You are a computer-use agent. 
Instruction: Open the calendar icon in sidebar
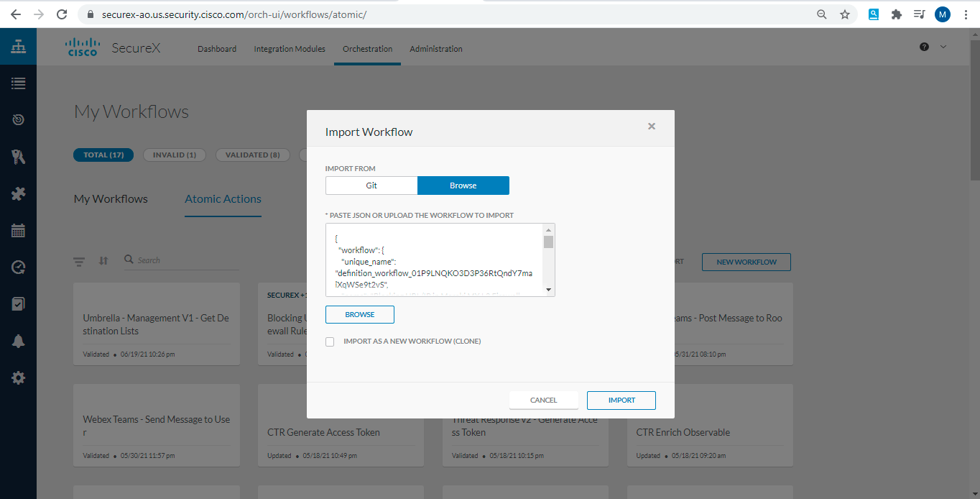(x=18, y=231)
